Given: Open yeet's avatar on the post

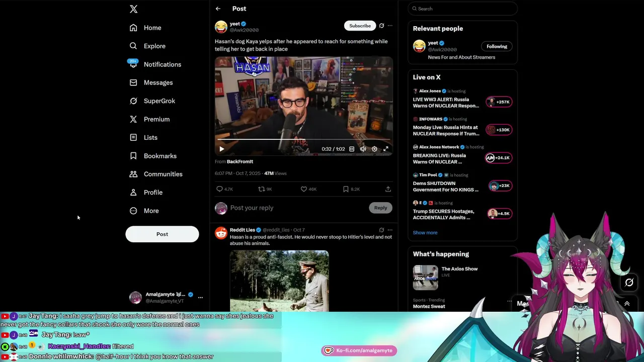Looking at the screenshot, I should (x=221, y=27).
